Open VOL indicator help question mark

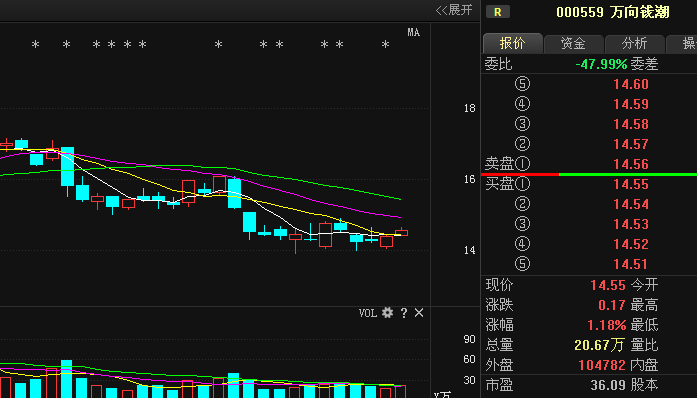pos(404,313)
